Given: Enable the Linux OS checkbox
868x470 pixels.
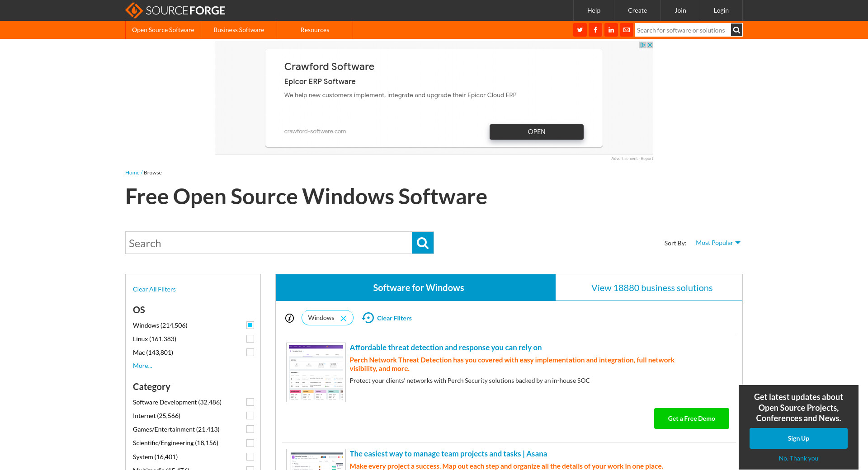Looking at the screenshot, I should pyautogui.click(x=250, y=339).
